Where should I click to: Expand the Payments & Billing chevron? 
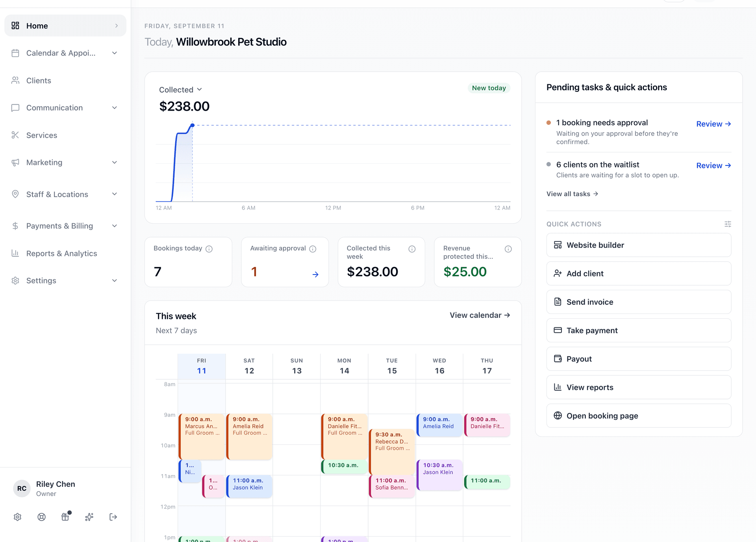[115, 226]
